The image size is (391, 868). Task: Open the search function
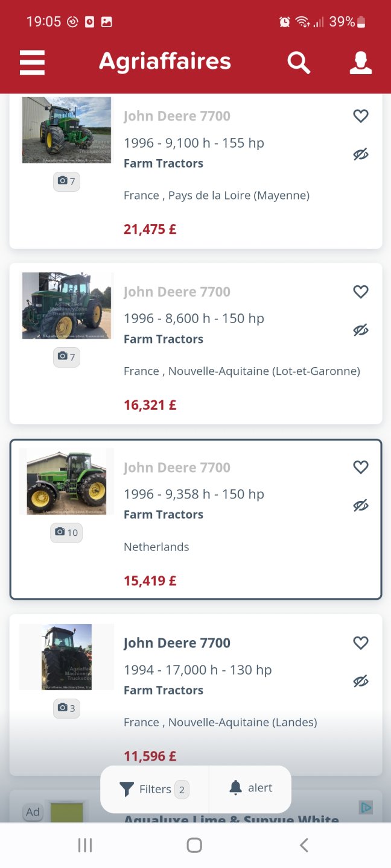click(x=299, y=62)
